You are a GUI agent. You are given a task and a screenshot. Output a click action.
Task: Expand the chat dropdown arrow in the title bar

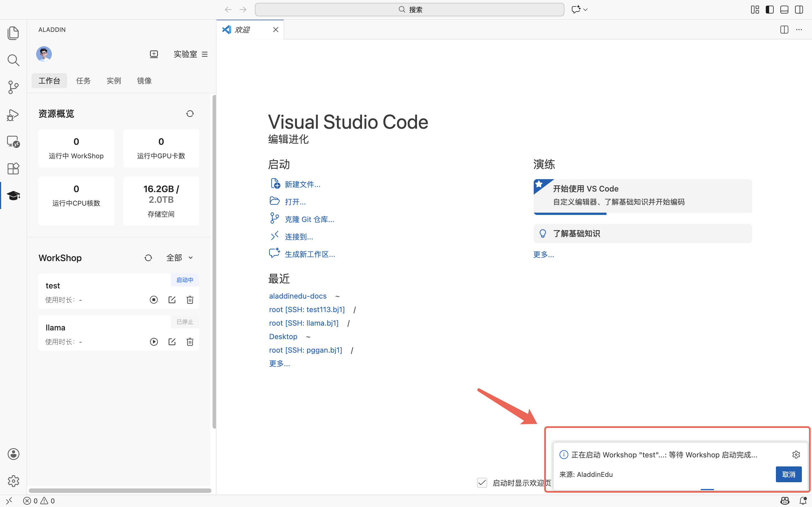point(586,10)
